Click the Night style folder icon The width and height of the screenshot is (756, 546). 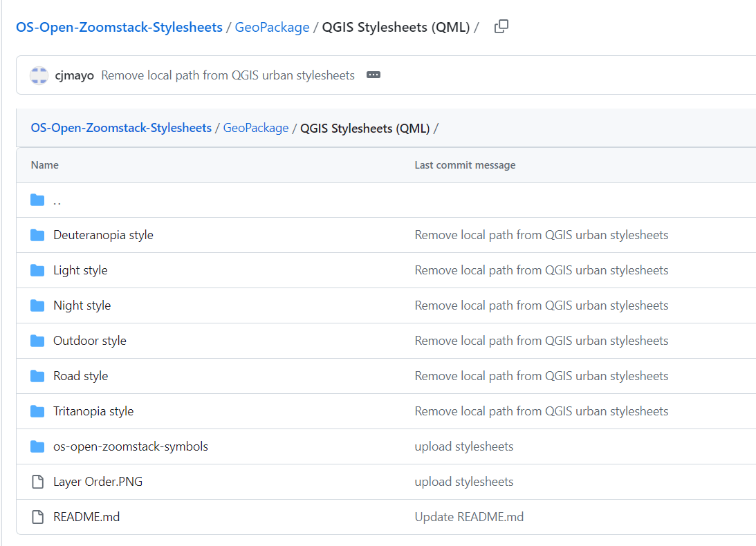tap(37, 305)
